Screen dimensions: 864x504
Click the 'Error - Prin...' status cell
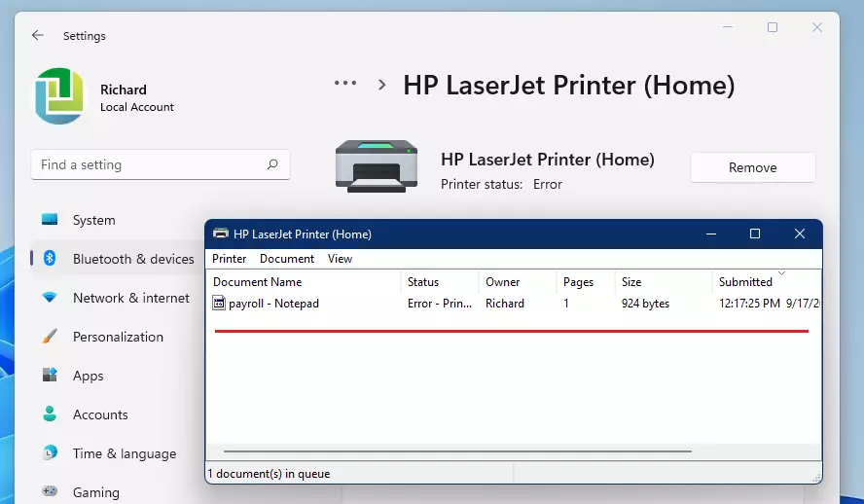(440, 304)
